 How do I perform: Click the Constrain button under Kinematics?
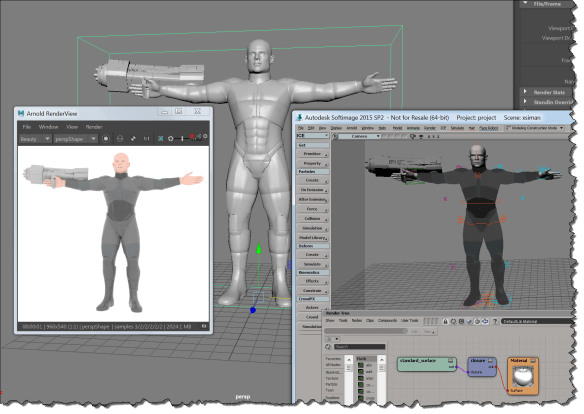click(x=312, y=290)
